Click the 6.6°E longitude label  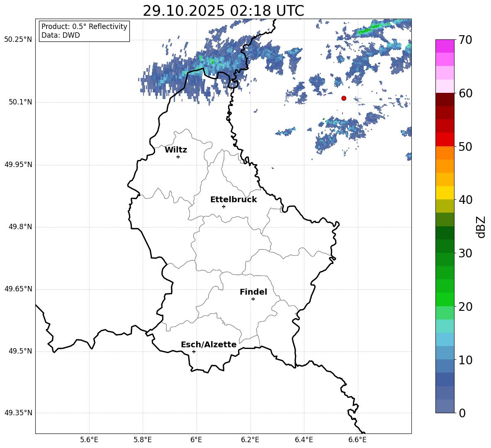click(357, 440)
